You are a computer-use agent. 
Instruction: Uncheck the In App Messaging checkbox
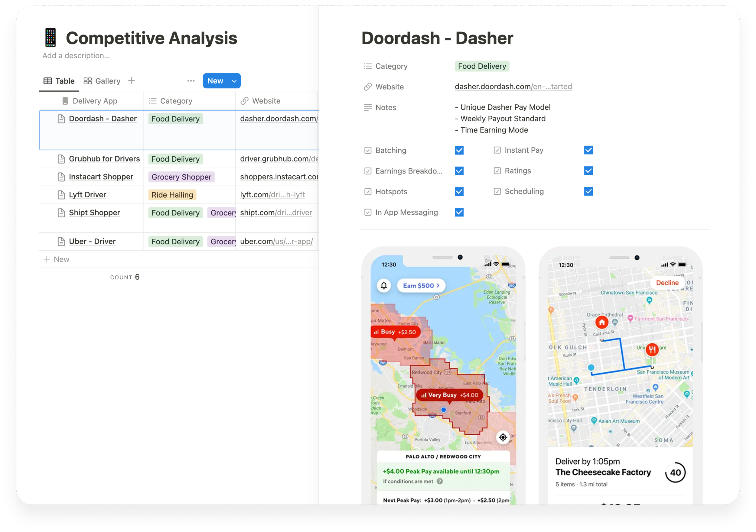pos(459,212)
